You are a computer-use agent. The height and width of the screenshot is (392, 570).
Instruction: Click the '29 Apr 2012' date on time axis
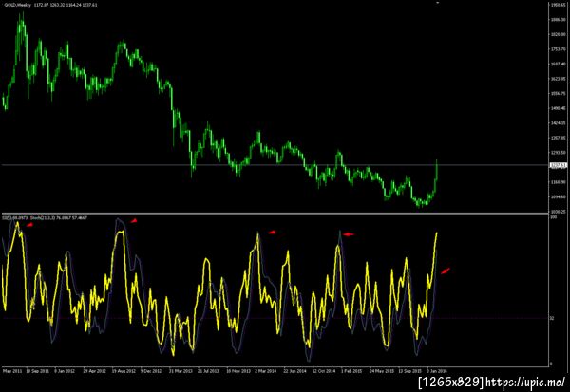coord(94,371)
